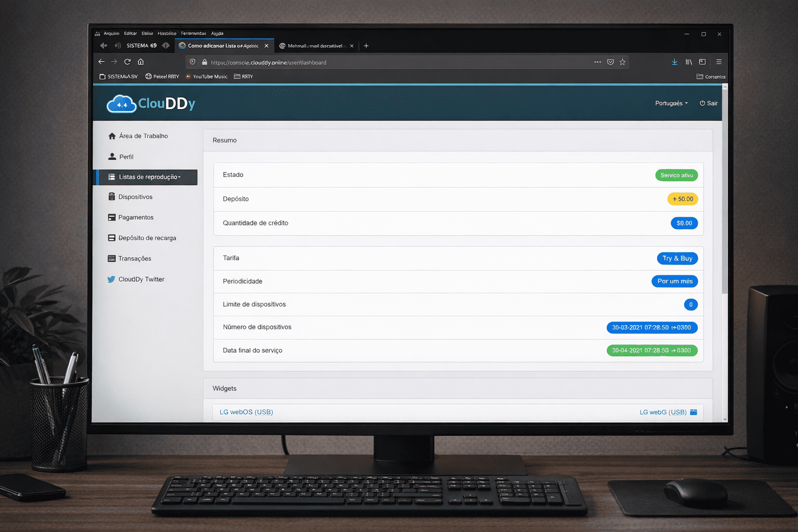Open the Português language dropdown
This screenshot has height=532, width=798.
coord(671,103)
